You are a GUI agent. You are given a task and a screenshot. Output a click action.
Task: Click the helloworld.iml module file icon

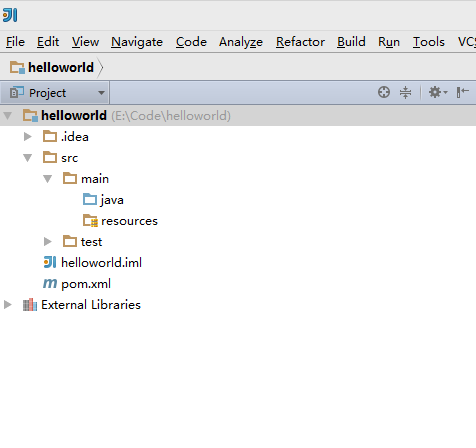tap(50, 262)
